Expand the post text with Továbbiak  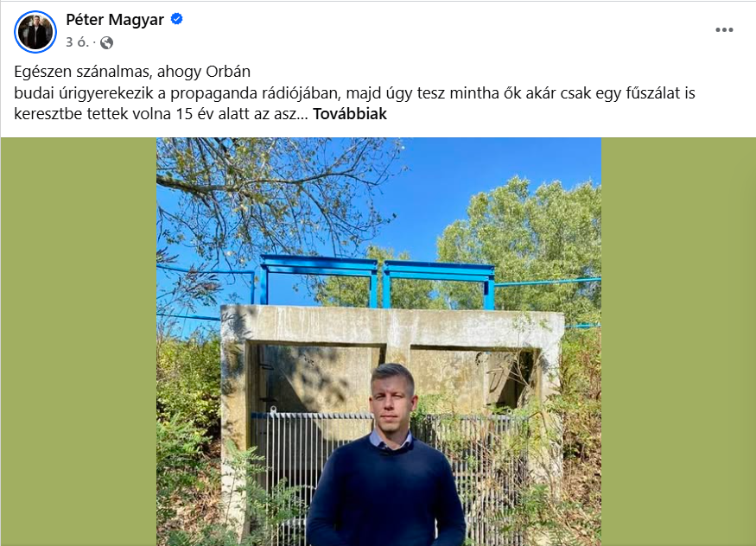tap(350, 114)
